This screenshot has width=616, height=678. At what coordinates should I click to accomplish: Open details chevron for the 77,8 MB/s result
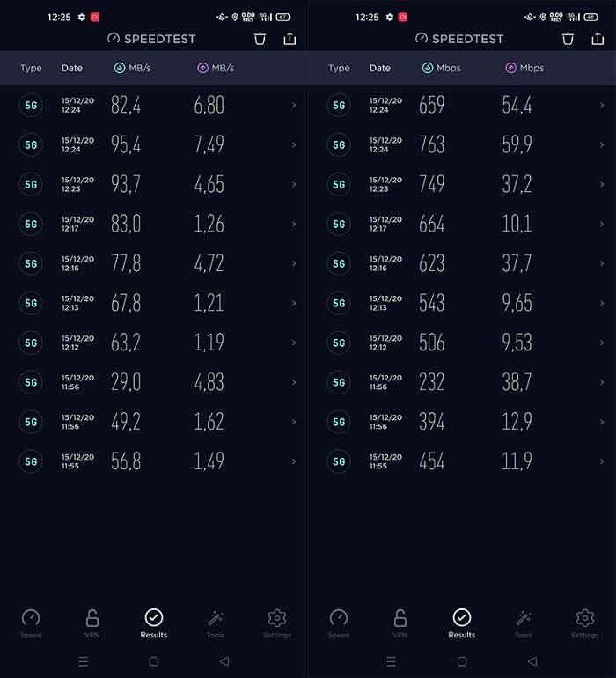294,263
